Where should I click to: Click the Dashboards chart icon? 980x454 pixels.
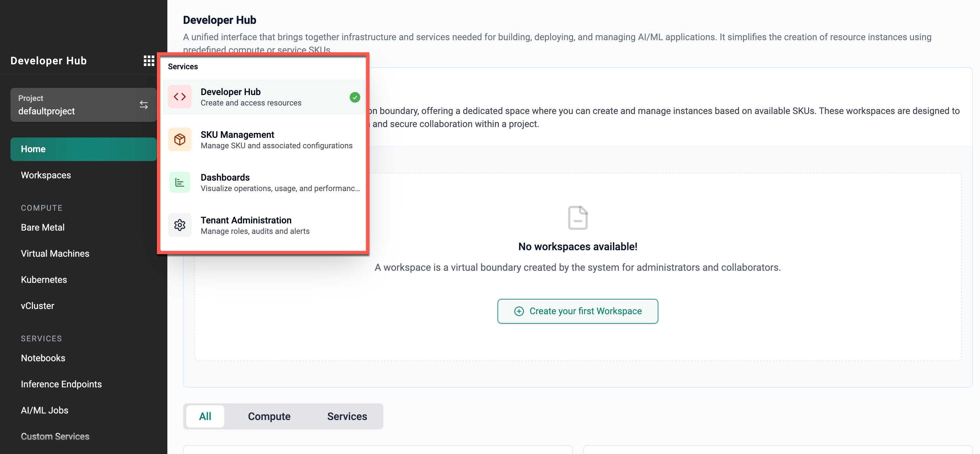coord(179,183)
